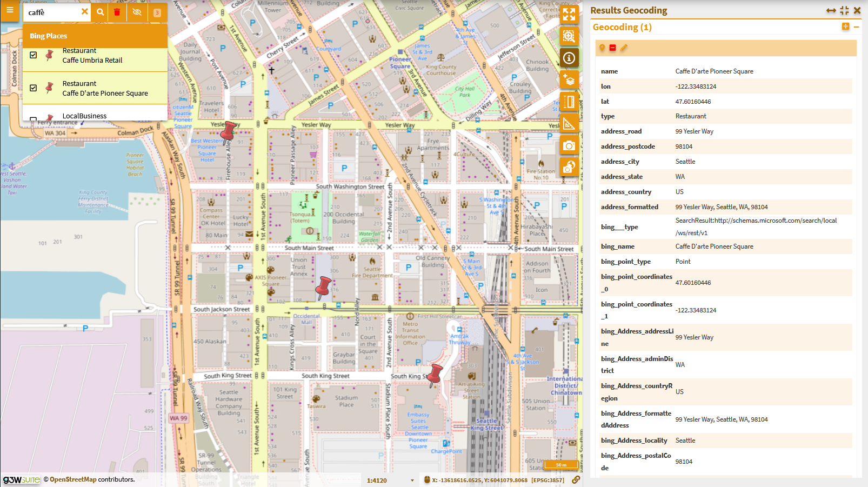Edit the feature with the pencil icon

click(x=624, y=48)
